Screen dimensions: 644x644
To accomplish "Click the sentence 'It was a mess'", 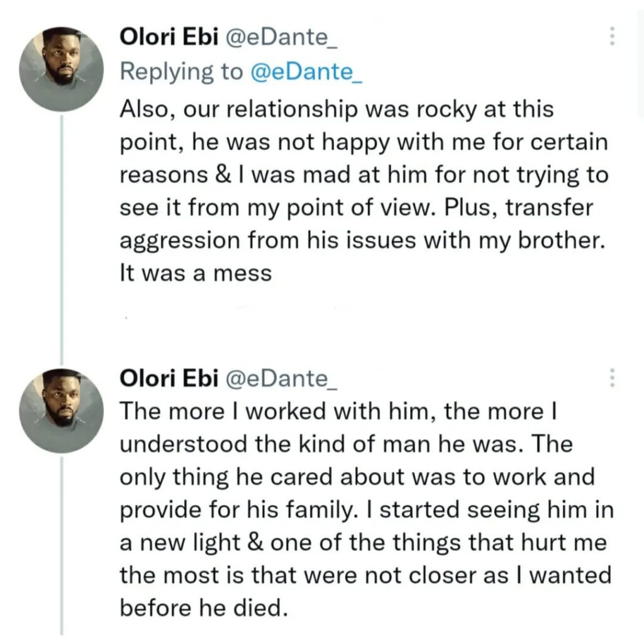I will click(196, 273).
